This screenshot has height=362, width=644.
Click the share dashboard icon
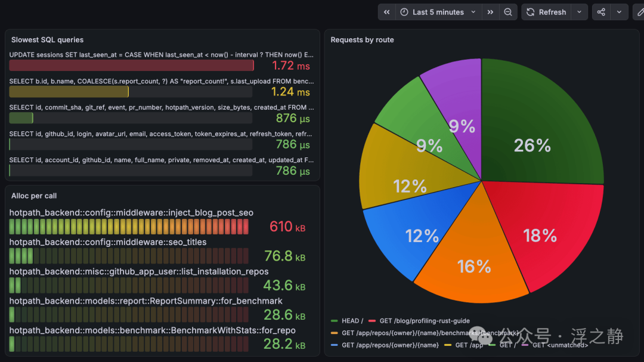[x=601, y=12]
